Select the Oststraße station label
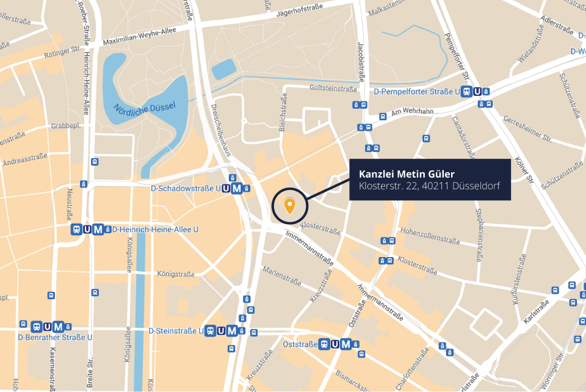Screen dimensions: 586x392 [x=300, y=344]
